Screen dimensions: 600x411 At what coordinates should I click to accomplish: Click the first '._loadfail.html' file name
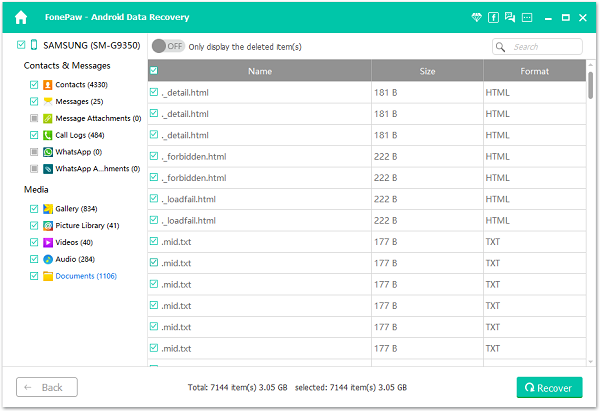tap(188, 199)
